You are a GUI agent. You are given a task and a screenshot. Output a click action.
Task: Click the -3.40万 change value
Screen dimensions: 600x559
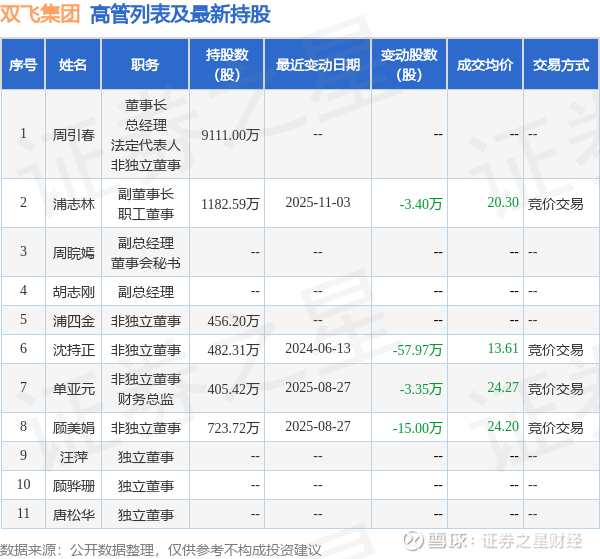click(421, 204)
